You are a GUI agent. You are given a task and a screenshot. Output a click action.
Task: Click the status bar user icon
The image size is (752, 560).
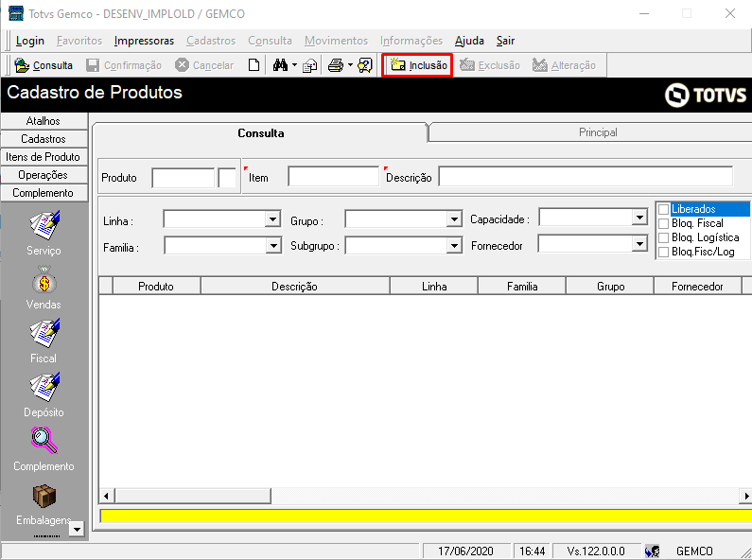pyautogui.click(x=653, y=551)
